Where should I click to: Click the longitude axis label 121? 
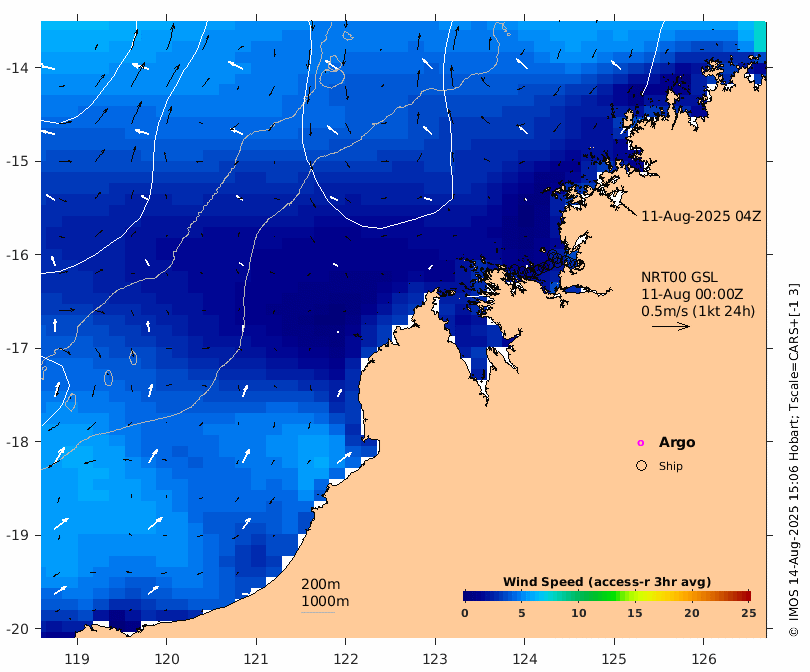pos(256,659)
